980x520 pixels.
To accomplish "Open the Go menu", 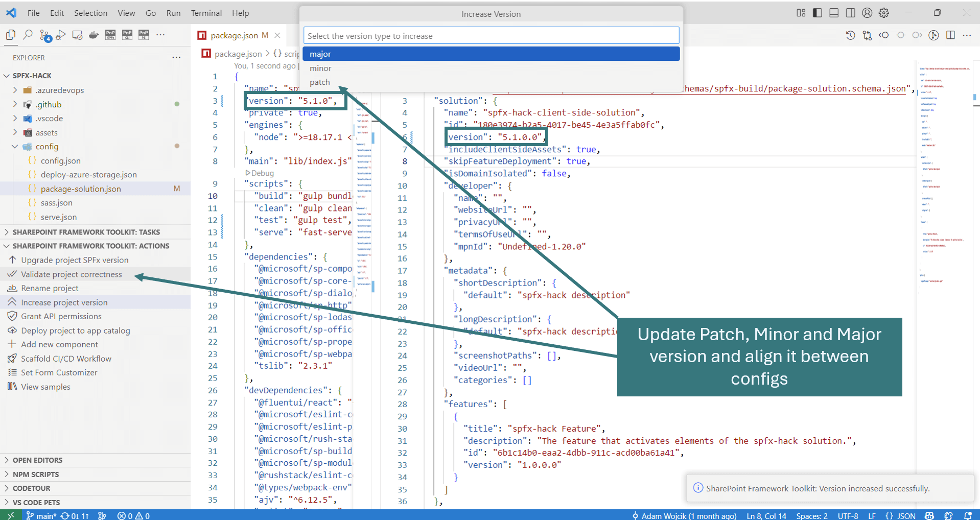I will coord(151,13).
